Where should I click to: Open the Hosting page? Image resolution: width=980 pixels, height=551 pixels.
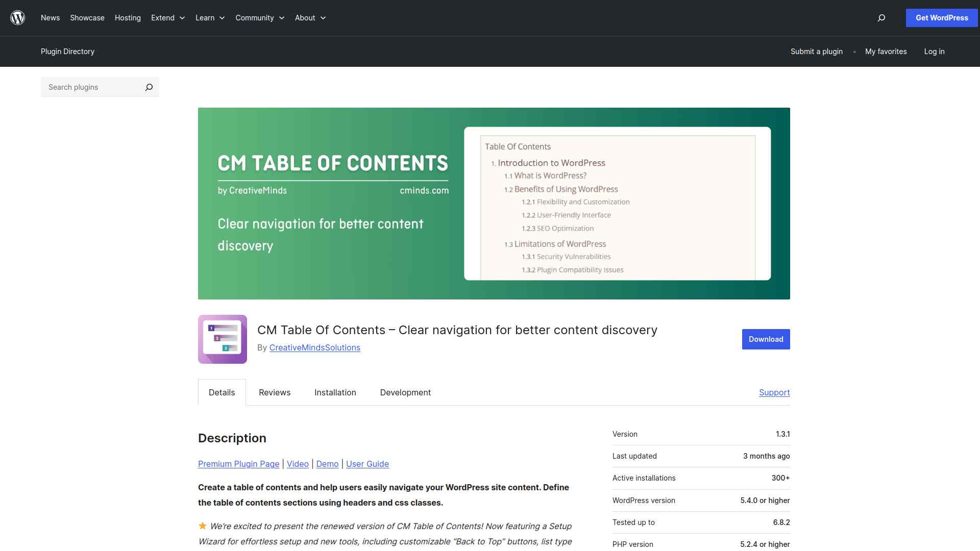click(x=128, y=18)
